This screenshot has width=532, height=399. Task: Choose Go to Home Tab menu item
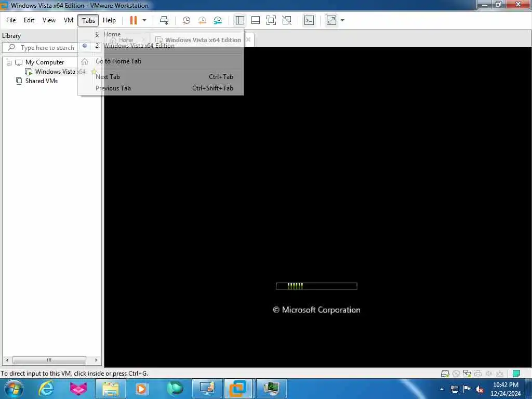(x=161, y=61)
